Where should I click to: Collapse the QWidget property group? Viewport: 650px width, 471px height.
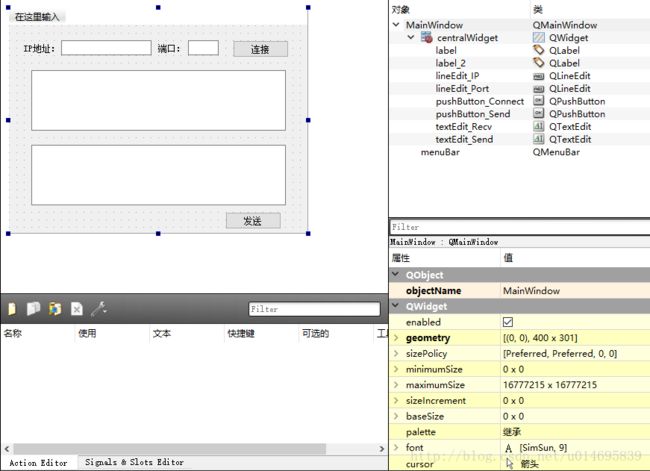coord(395,306)
